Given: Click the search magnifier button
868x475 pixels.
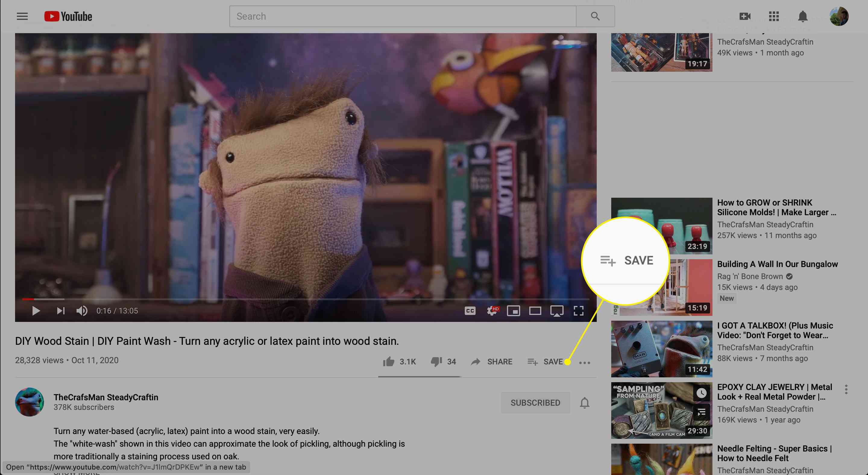Looking at the screenshot, I should pos(595,16).
